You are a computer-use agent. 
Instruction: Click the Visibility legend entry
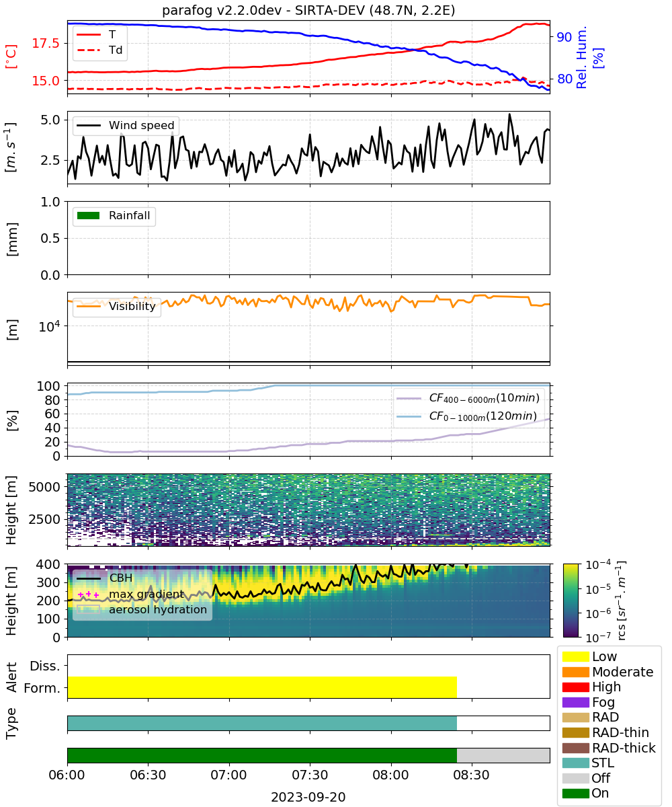[117, 307]
